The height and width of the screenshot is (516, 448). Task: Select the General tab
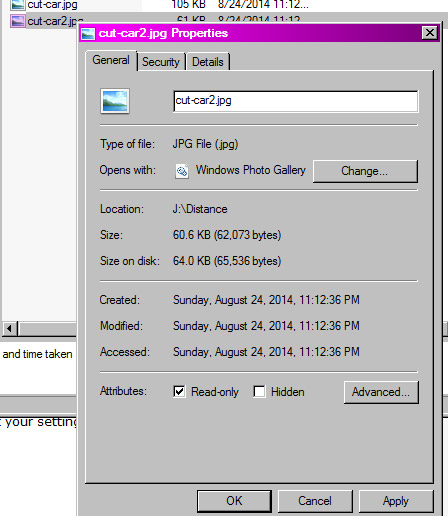(111, 60)
